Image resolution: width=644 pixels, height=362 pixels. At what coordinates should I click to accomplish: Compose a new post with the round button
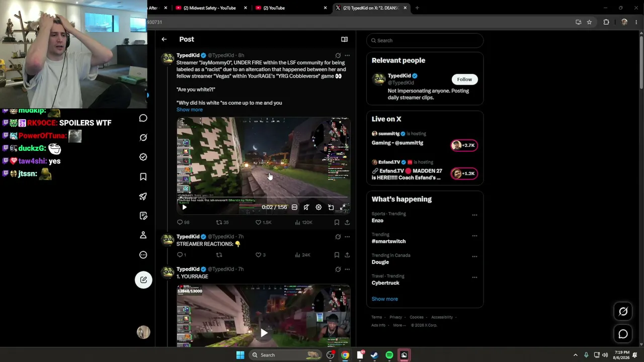pos(143,280)
